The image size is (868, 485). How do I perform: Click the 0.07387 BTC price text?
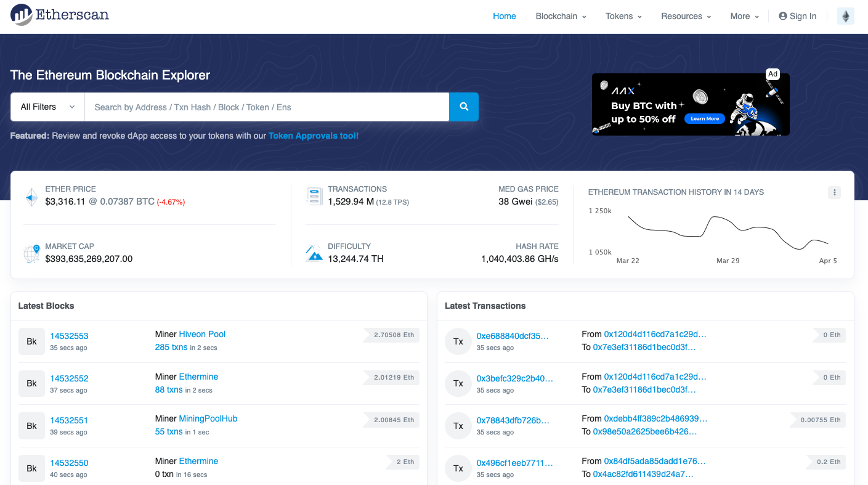point(128,202)
